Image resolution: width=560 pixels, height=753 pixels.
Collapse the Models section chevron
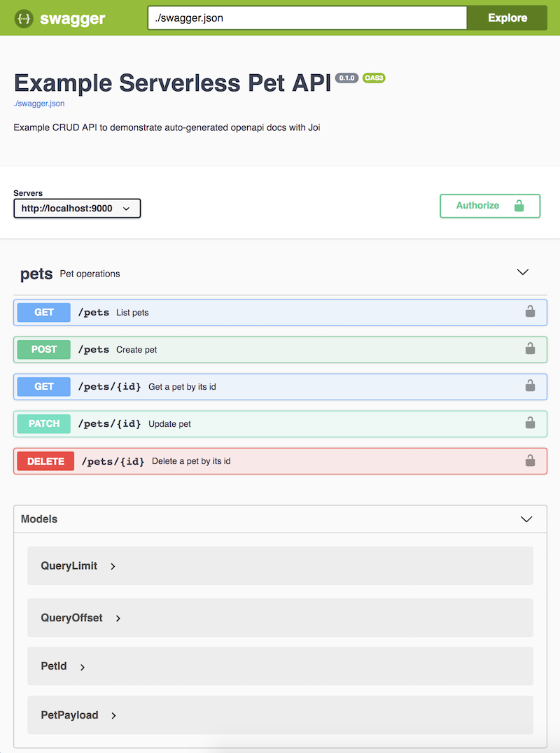point(526,519)
